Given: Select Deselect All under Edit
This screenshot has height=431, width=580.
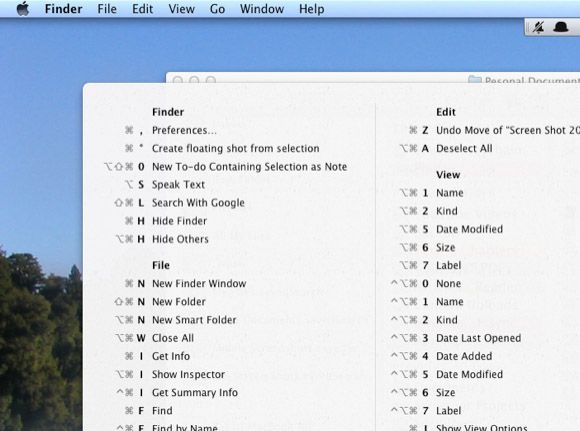Looking at the screenshot, I should (x=464, y=148).
